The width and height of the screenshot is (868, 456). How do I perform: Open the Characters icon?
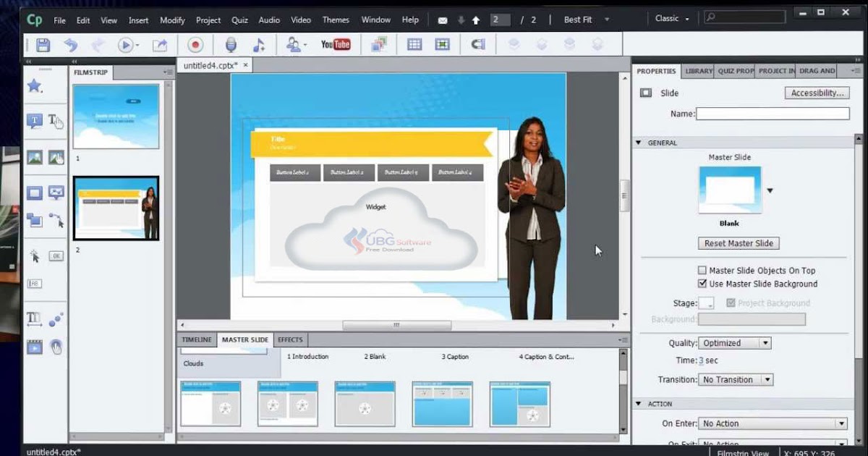coord(294,45)
